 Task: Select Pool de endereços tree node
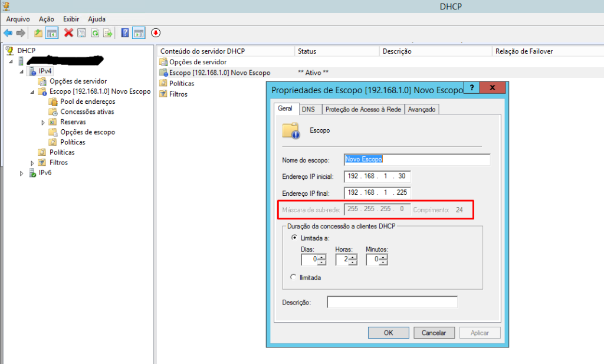point(87,101)
